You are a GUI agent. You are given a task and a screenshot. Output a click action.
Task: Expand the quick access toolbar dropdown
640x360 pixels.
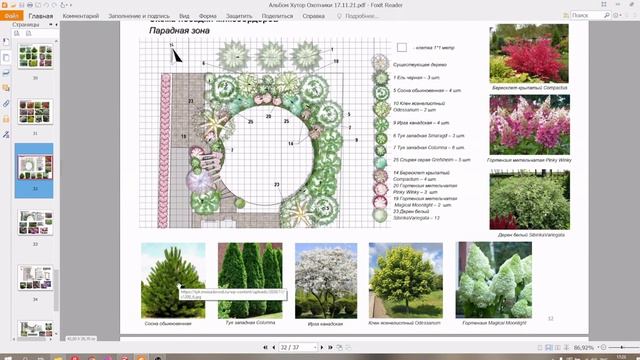point(71,5)
